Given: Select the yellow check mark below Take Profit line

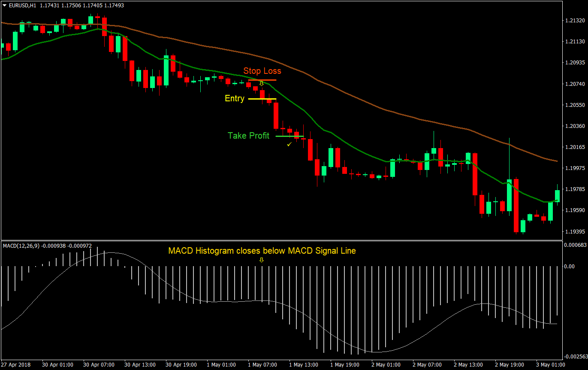Looking at the screenshot, I should click(x=289, y=145).
